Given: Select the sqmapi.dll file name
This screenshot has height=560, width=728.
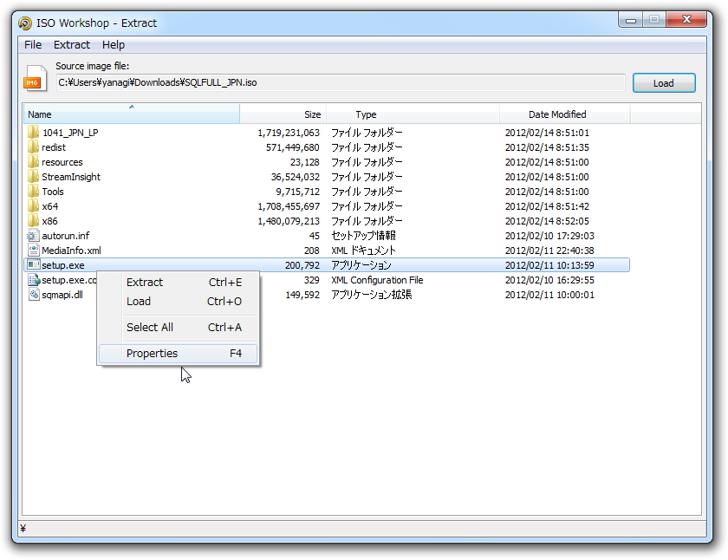Looking at the screenshot, I should click(x=62, y=295).
